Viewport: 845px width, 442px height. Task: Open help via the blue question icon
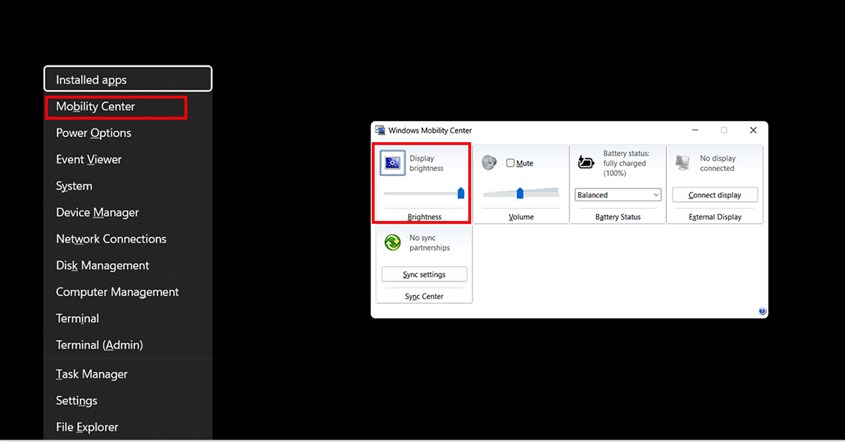point(762,311)
